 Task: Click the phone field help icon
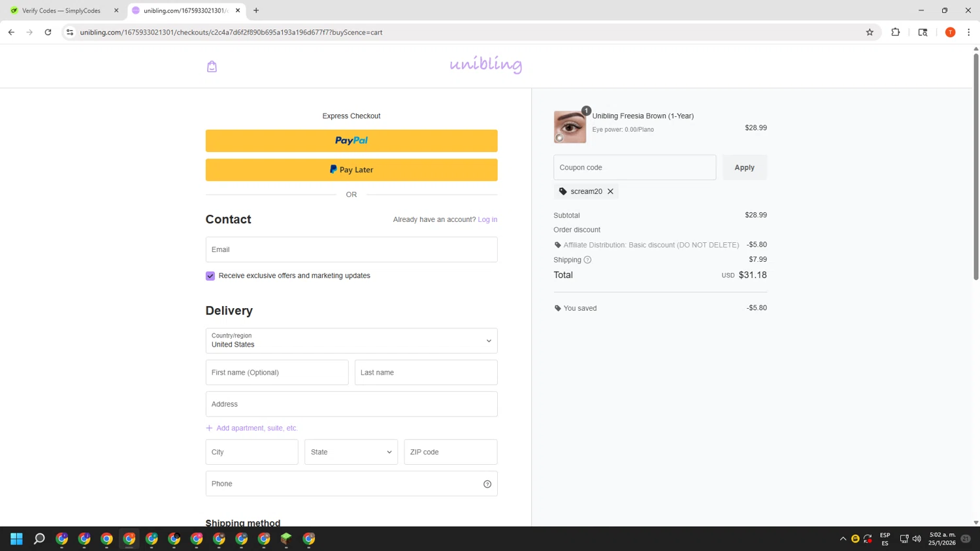[487, 484]
